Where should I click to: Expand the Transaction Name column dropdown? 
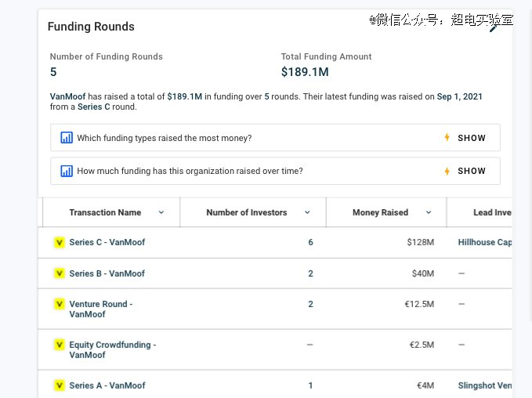pyautogui.click(x=161, y=212)
